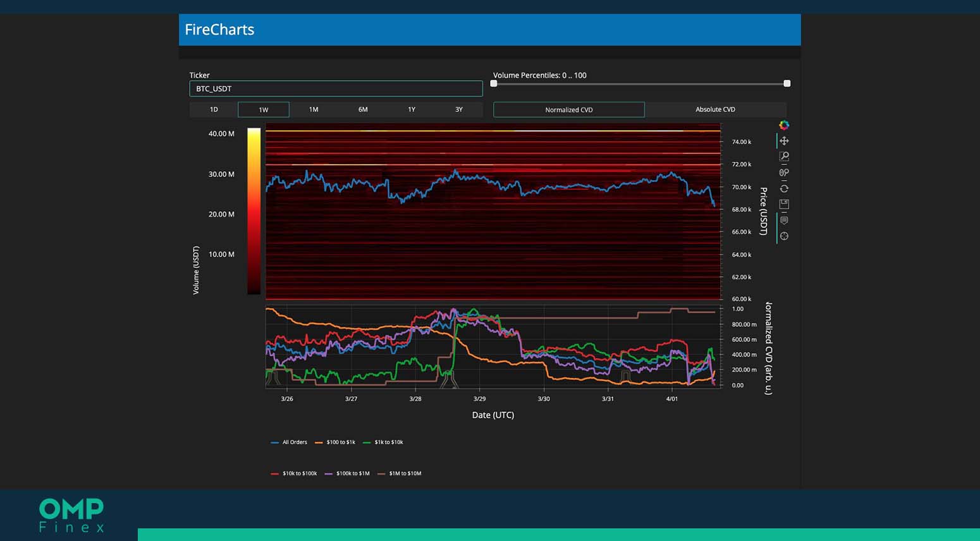This screenshot has height=541, width=980.
Task: Click the 4/01 date tick label
Action: tap(671, 399)
